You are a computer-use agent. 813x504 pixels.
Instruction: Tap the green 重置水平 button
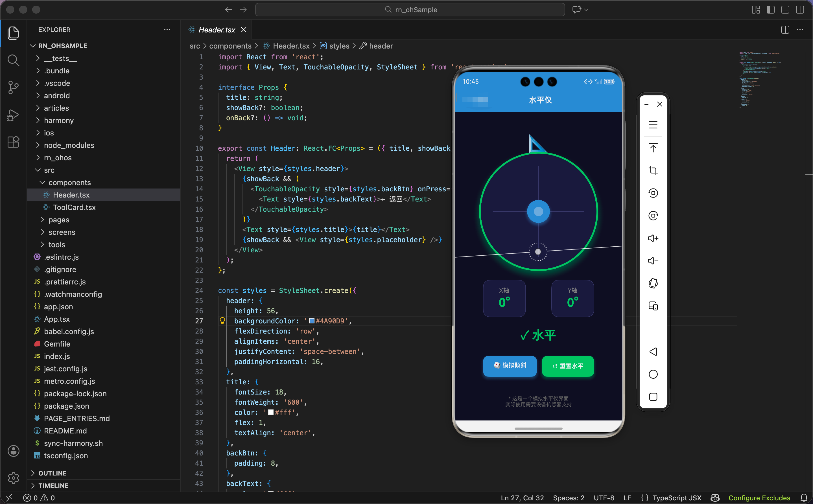coord(568,366)
